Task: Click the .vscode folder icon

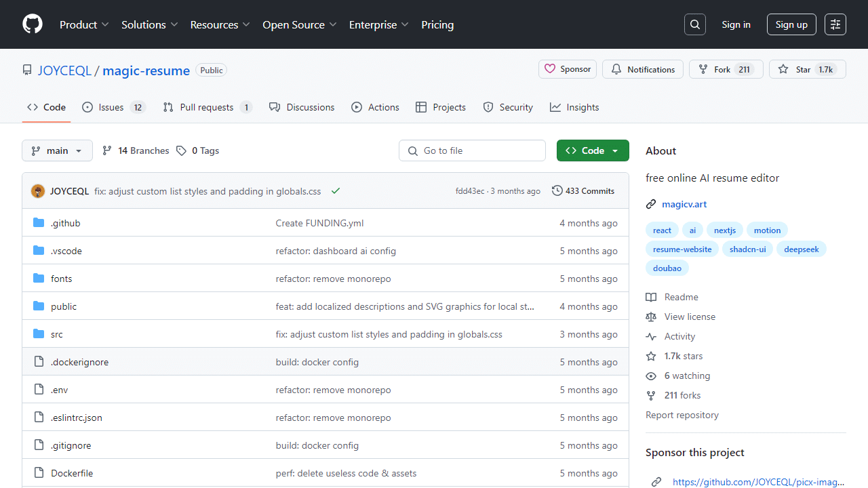Action: 39,251
